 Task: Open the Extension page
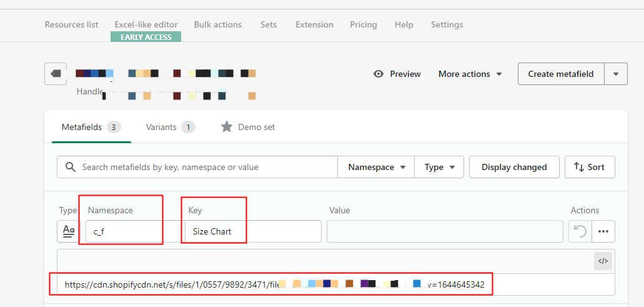point(315,24)
